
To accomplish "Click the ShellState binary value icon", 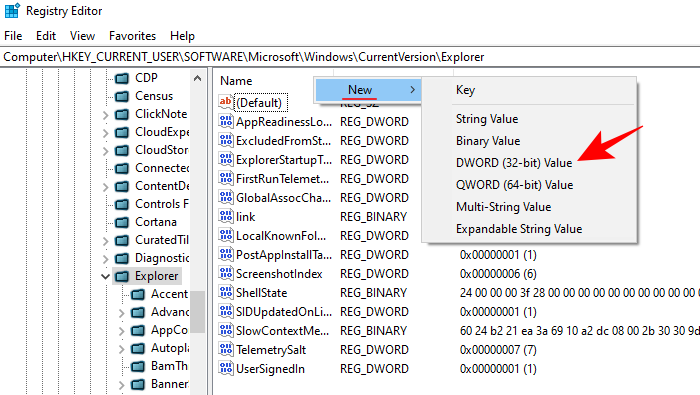I will pos(225,292).
